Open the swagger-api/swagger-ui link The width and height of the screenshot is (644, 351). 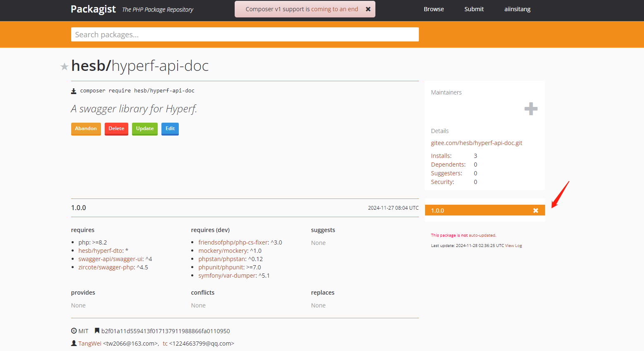pyautogui.click(x=111, y=259)
